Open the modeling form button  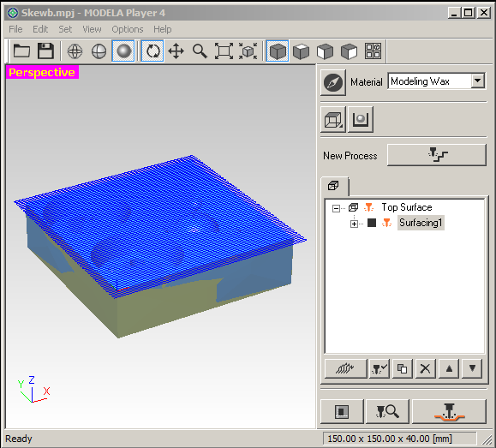click(361, 120)
